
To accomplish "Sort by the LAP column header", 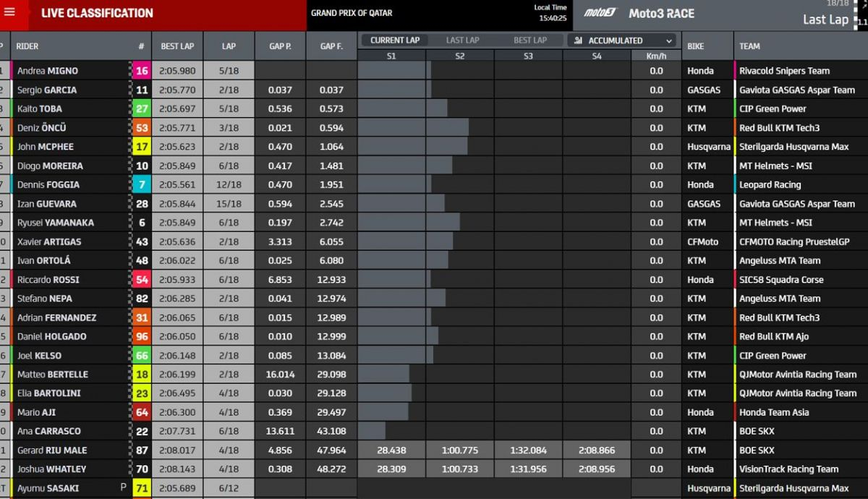I will tap(229, 46).
